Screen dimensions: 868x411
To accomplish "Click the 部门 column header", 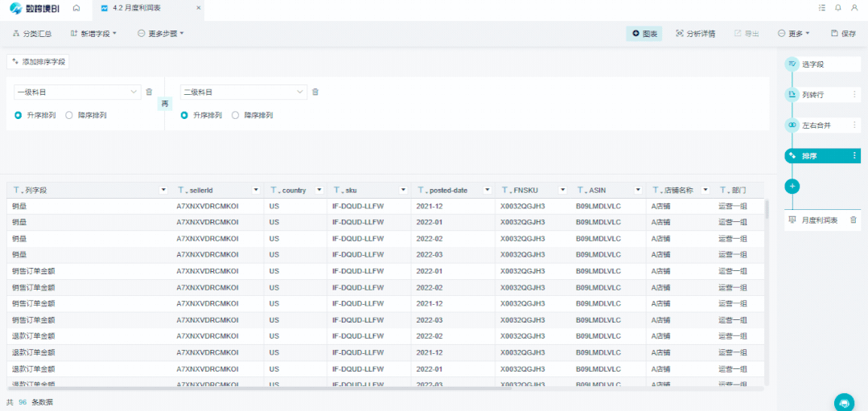I will [738, 190].
